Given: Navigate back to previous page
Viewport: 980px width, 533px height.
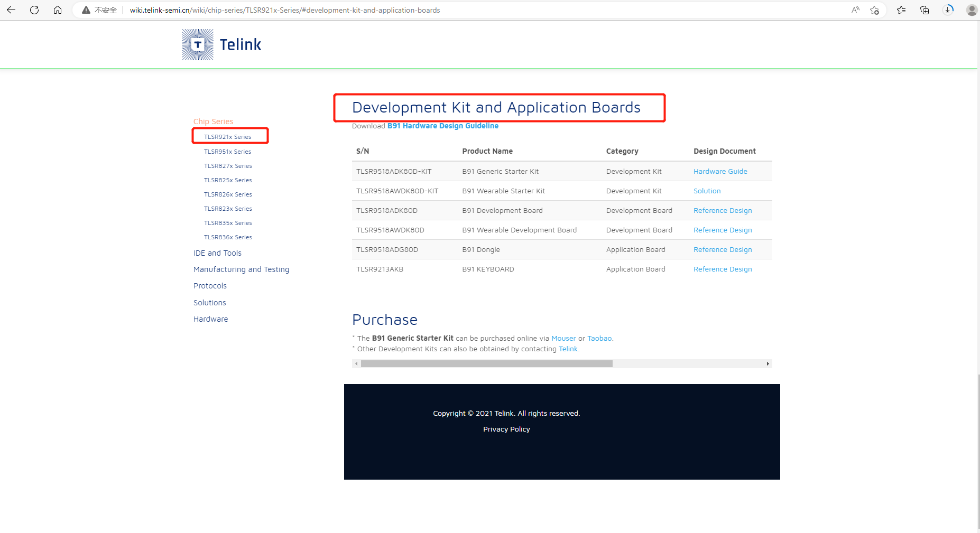Looking at the screenshot, I should click(x=11, y=10).
